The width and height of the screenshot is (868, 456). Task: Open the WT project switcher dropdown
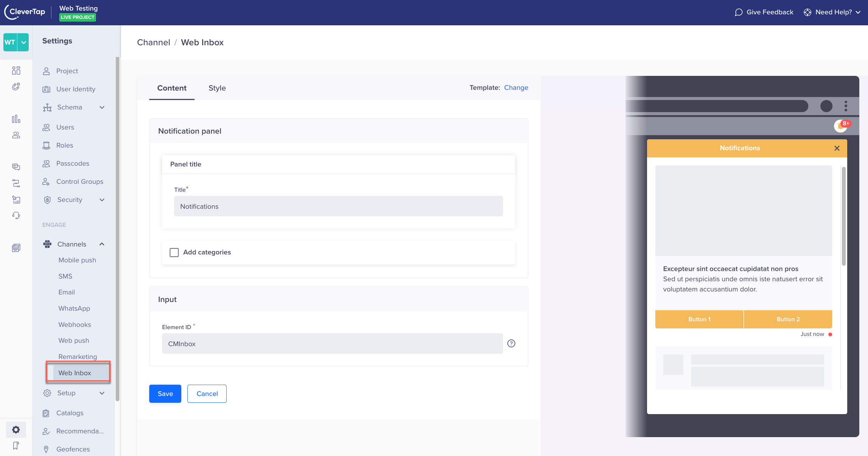pos(23,42)
